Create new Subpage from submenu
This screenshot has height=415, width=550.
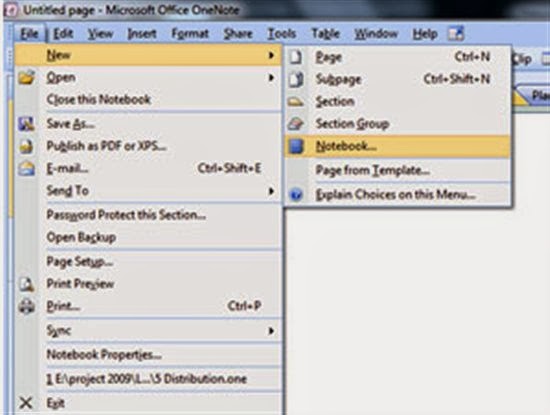pyautogui.click(x=397, y=79)
